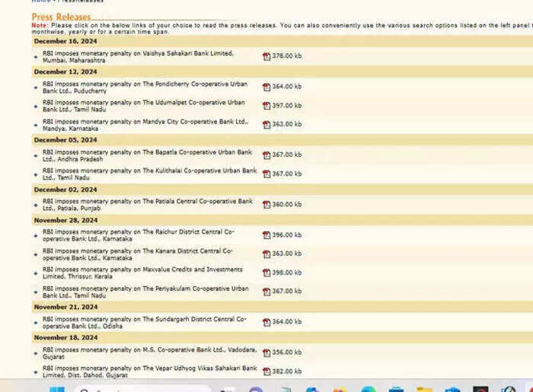
Task: Click the Windows Start button on taskbar
Action: pos(57,389)
